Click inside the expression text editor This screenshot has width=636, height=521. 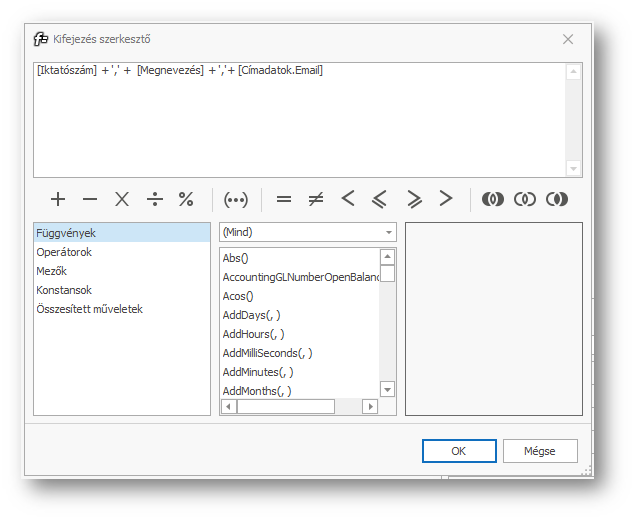(300, 120)
